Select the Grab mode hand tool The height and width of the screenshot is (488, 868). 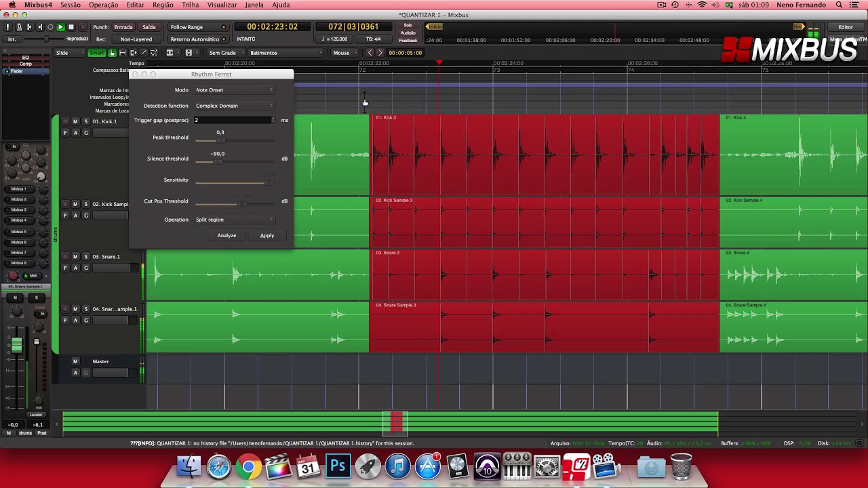pyautogui.click(x=112, y=53)
